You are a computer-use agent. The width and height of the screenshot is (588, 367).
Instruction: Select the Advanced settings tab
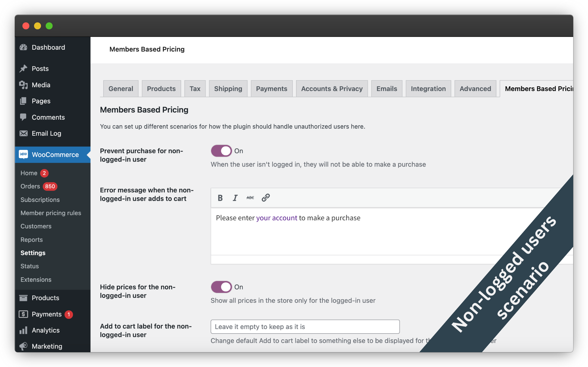(475, 89)
